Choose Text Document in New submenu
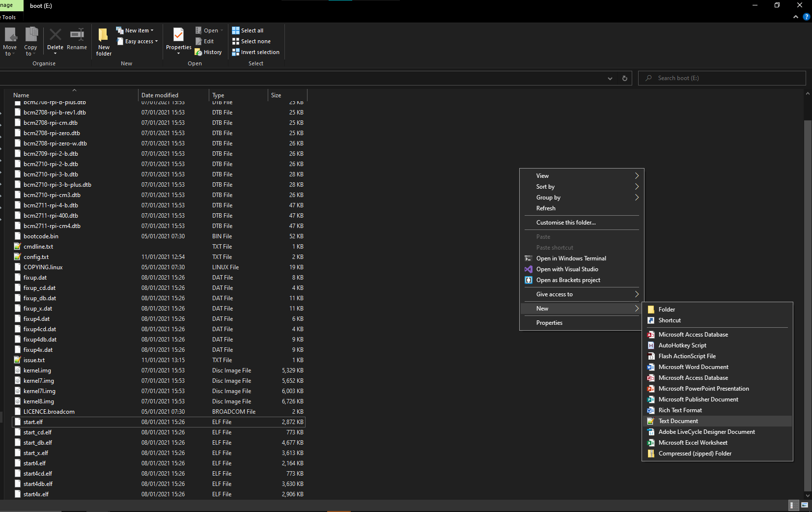Viewport: 812px width, 512px height. pos(717,421)
